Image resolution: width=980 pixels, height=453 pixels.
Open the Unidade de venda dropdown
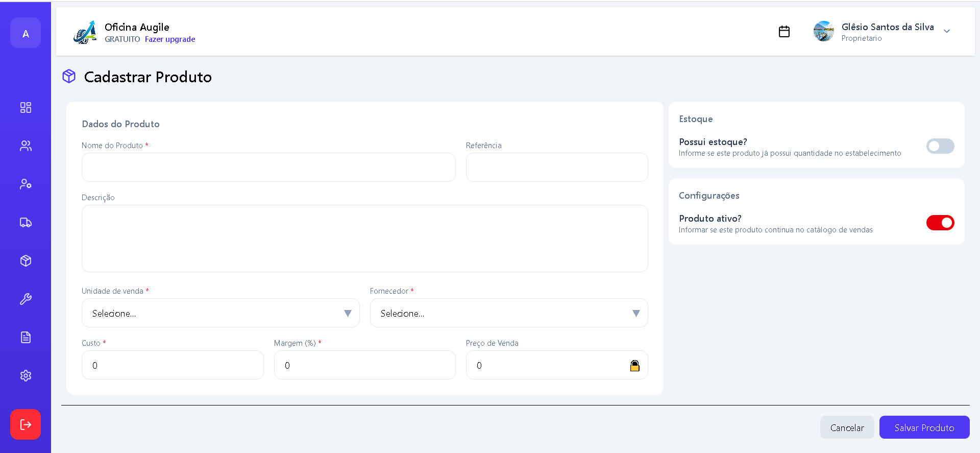(220, 313)
